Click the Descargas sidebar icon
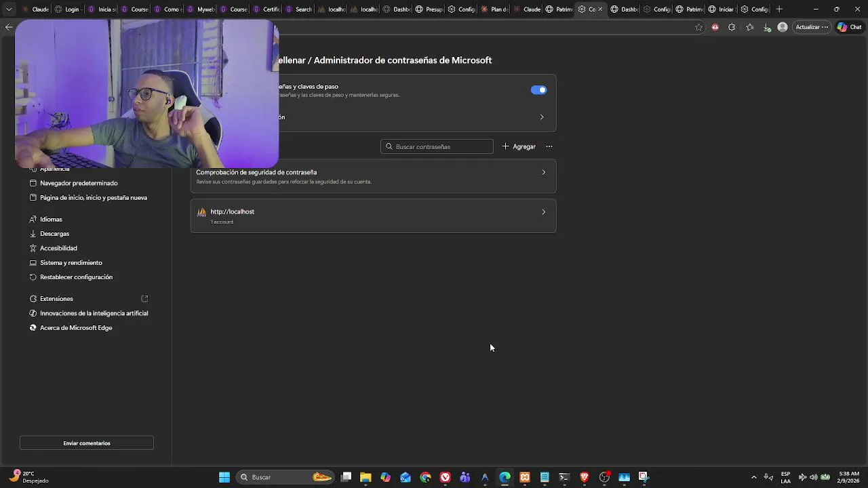 coord(33,234)
